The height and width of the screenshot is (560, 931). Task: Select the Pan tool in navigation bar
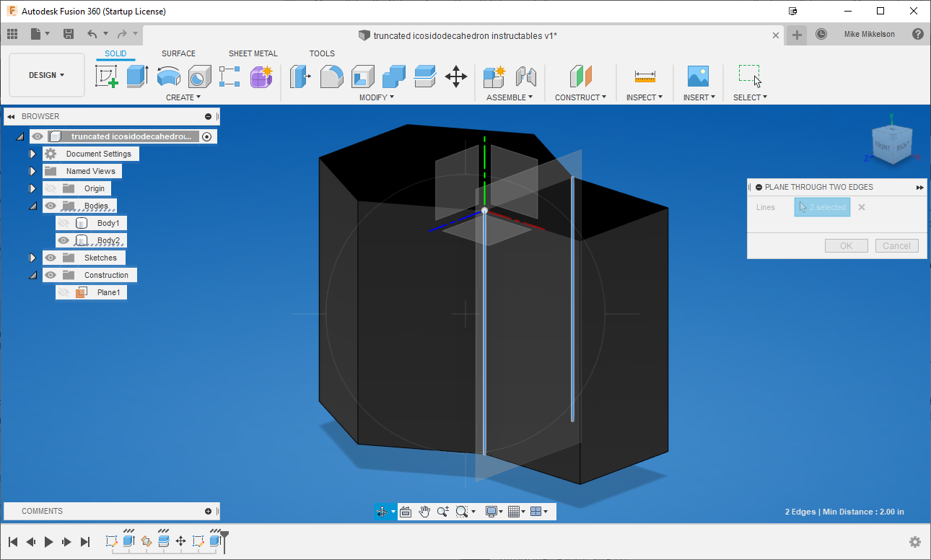pyautogui.click(x=424, y=512)
